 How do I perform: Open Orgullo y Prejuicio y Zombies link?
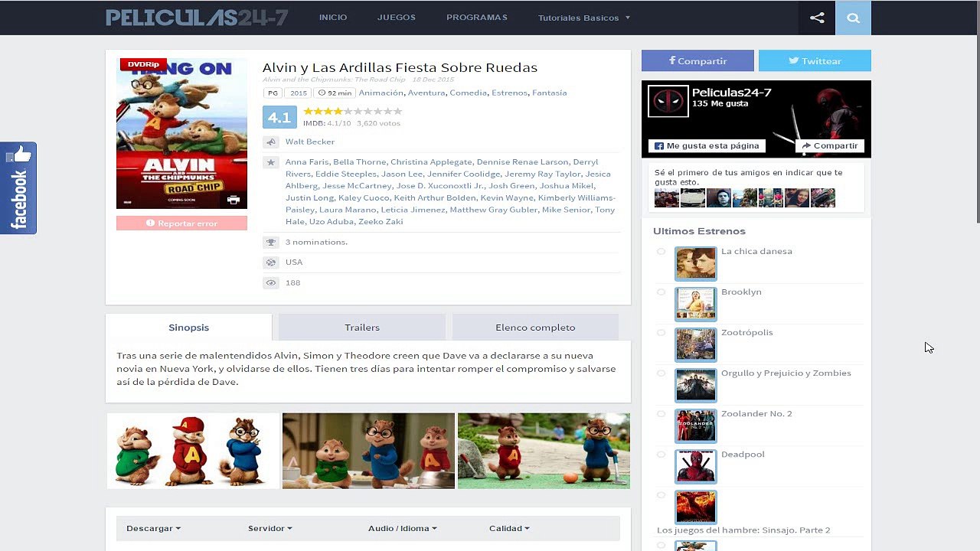(x=786, y=373)
